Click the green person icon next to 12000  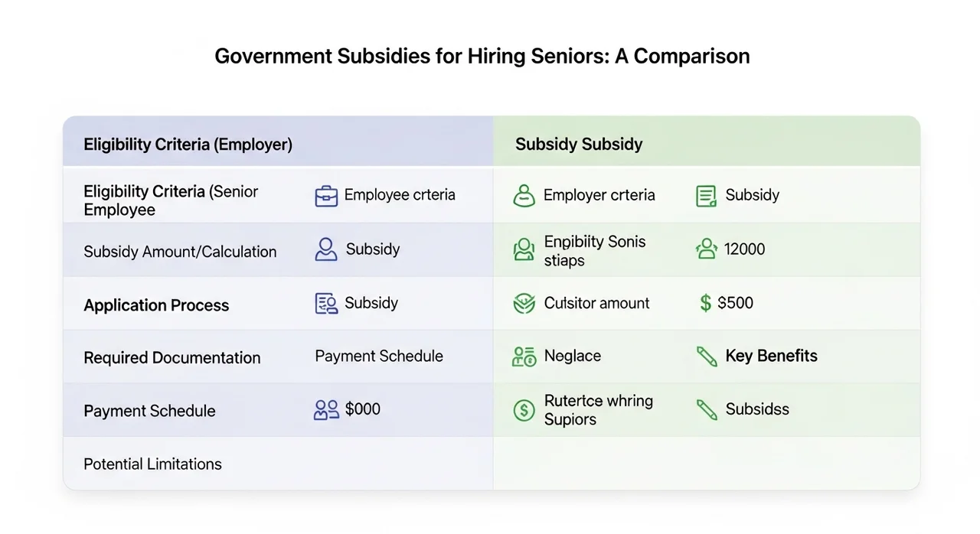706,249
